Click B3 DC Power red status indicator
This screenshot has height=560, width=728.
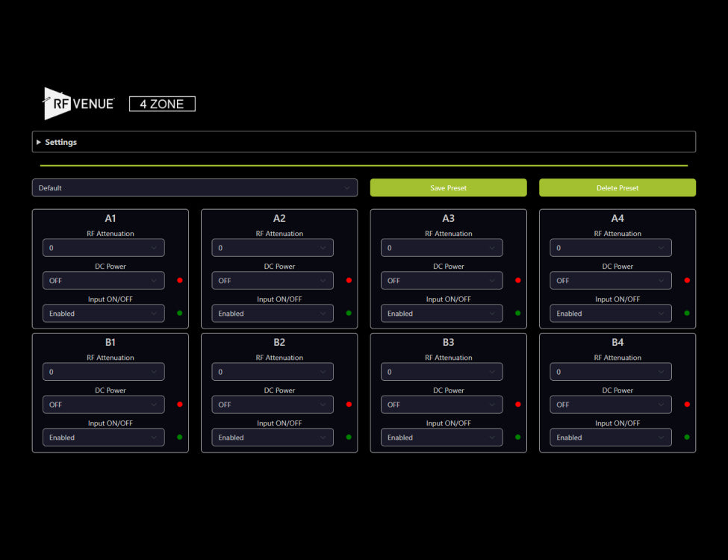point(517,405)
